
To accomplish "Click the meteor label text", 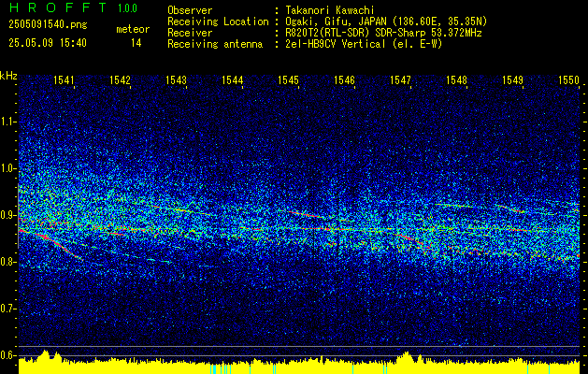I will (133, 29).
